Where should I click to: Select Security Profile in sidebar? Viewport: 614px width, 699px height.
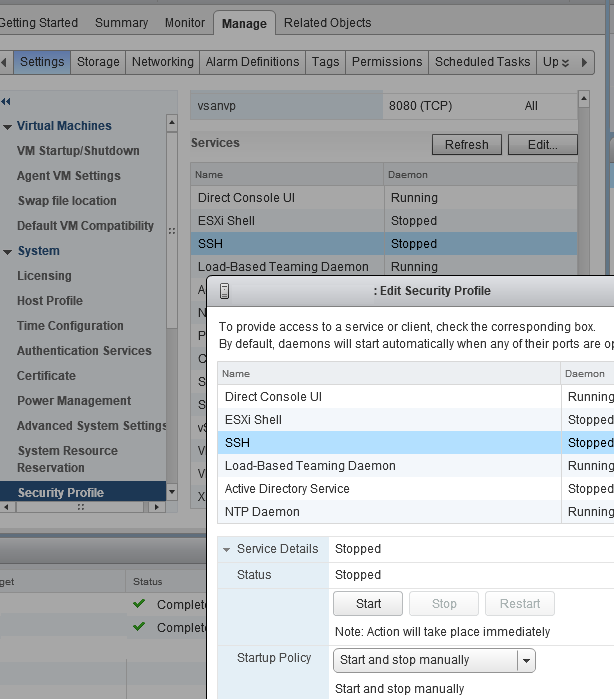(x=83, y=492)
